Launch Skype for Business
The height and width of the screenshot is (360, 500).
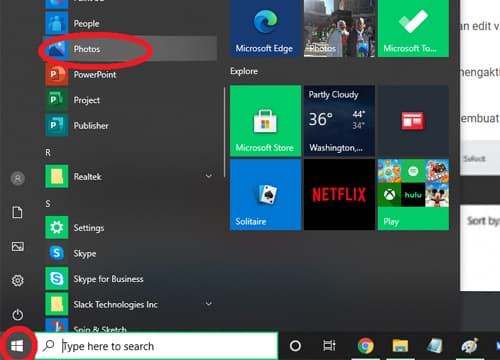pos(131,279)
